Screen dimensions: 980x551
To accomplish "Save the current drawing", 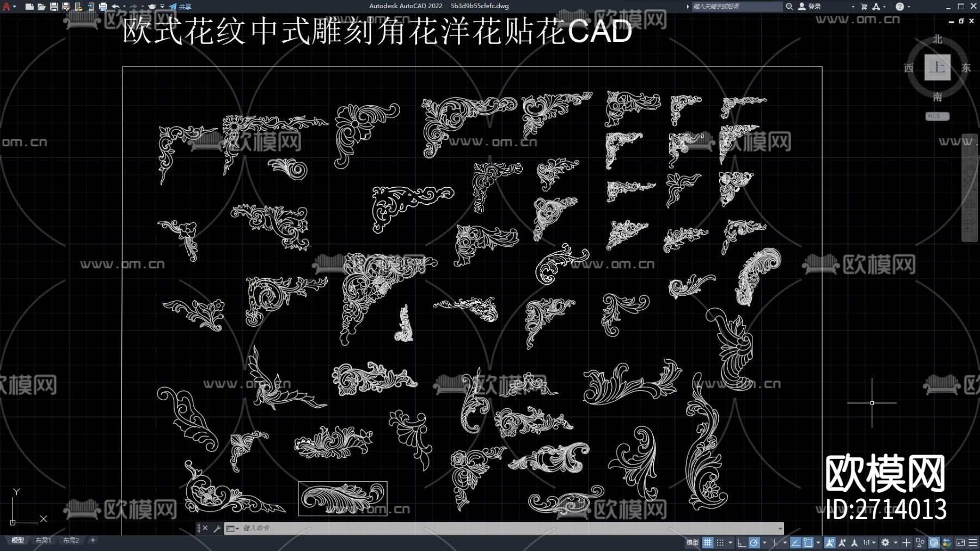I will 54,7.
